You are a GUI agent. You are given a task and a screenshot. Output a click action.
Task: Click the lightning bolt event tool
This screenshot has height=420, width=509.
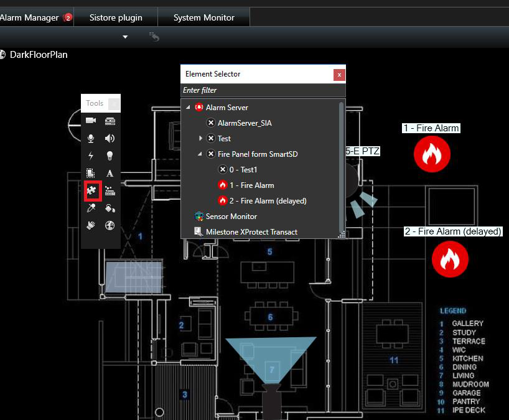point(91,156)
